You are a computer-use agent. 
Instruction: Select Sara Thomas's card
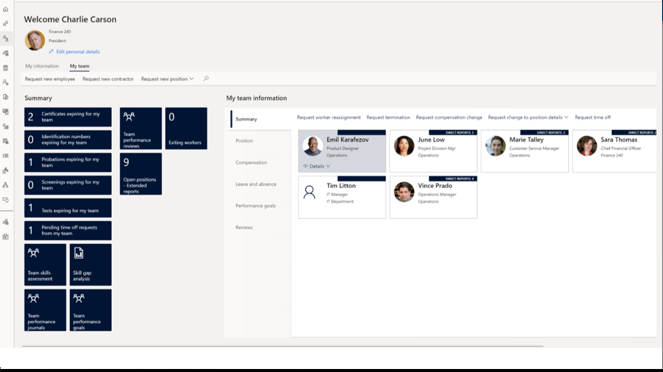pyautogui.click(x=614, y=151)
